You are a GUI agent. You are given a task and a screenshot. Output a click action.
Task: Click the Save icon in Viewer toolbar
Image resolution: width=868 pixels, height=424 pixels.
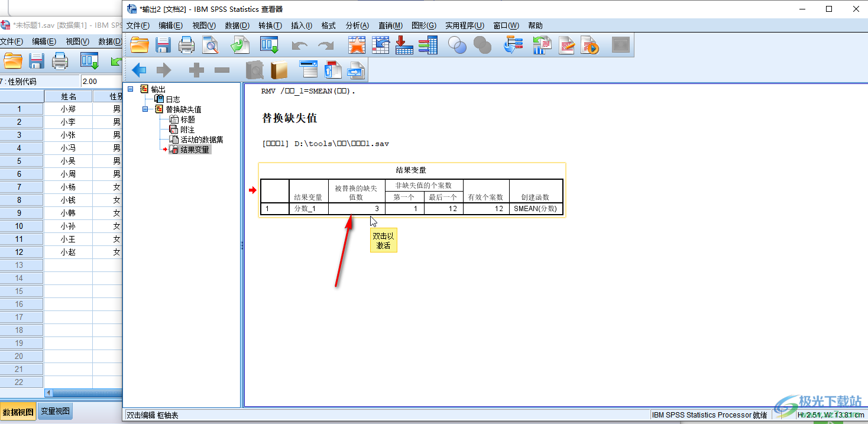coord(163,45)
